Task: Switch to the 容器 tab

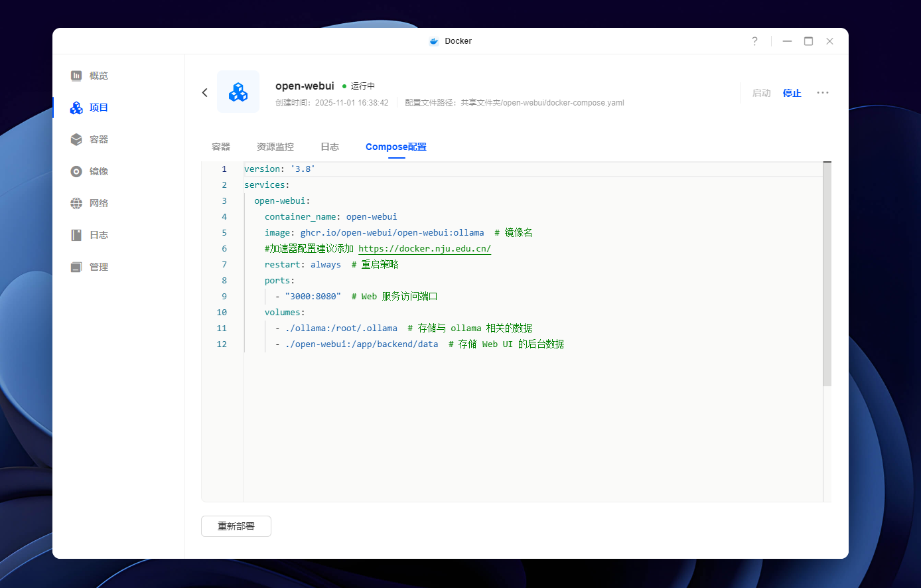Action: point(221,147)
